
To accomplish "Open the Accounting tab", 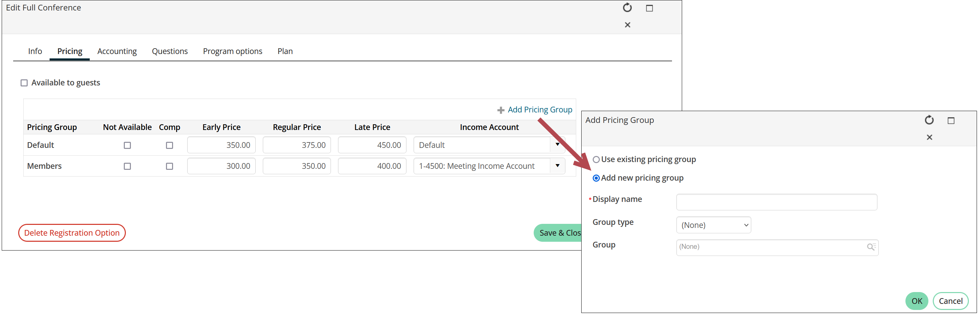I will tap(117, 51).
